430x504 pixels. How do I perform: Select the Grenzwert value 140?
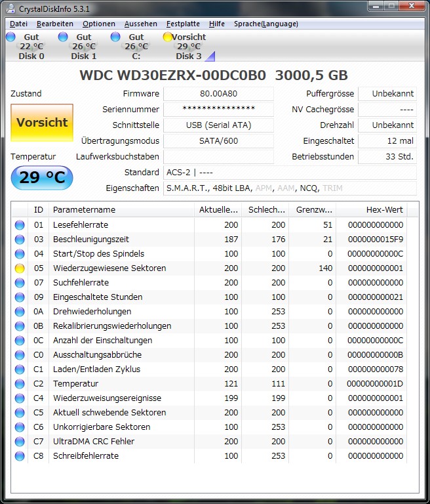click(x=326, y=268)
